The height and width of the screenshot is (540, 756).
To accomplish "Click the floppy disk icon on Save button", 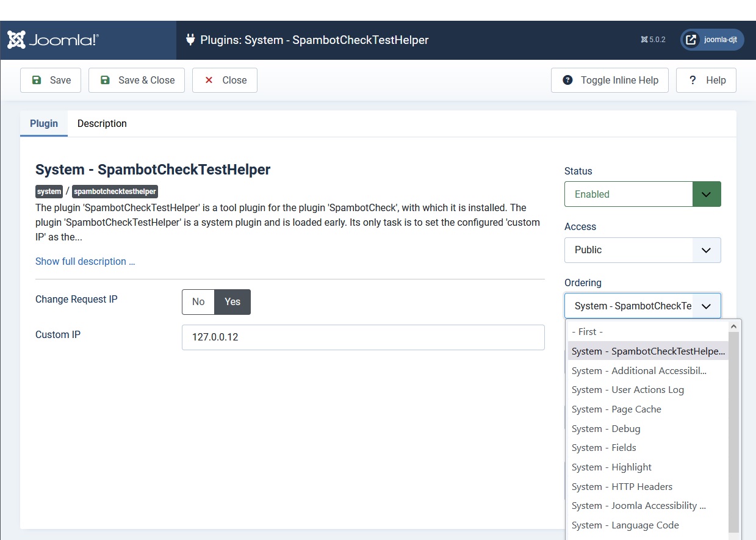I will [x=37, y=80].
